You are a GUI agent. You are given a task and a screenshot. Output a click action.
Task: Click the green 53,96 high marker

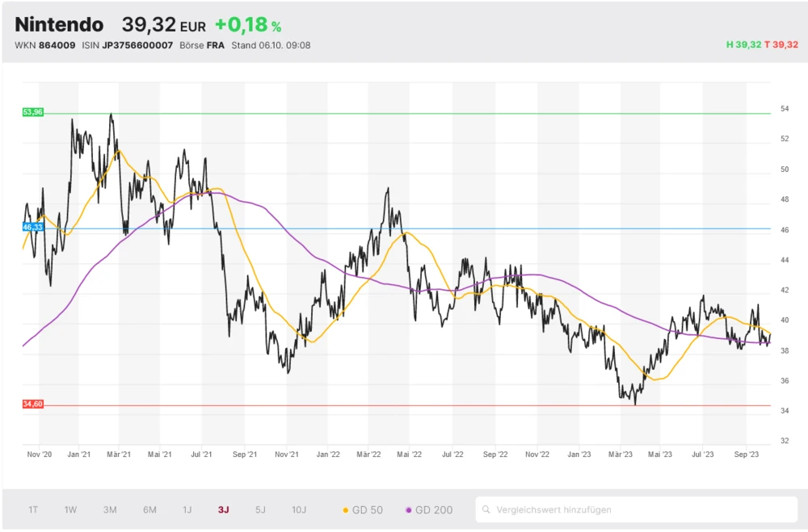(x=32, y=112)
